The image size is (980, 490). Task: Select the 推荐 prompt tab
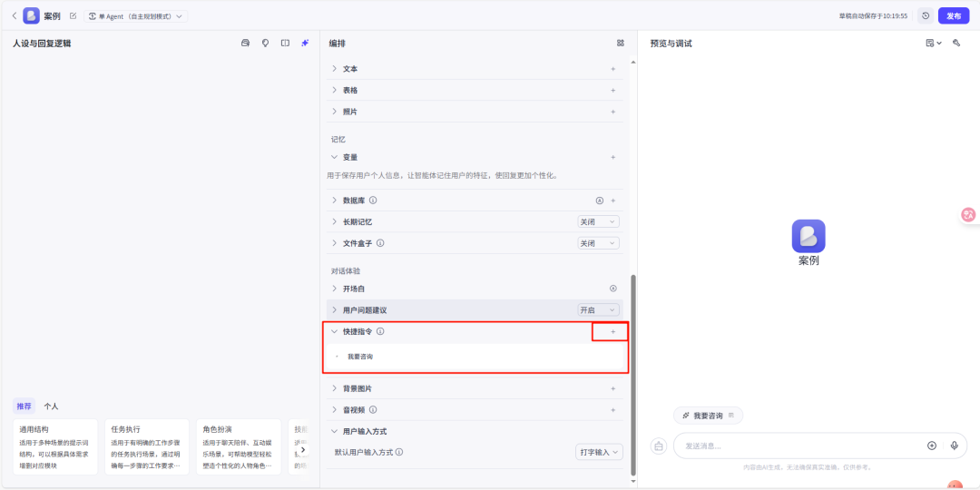tap(24, 407)
